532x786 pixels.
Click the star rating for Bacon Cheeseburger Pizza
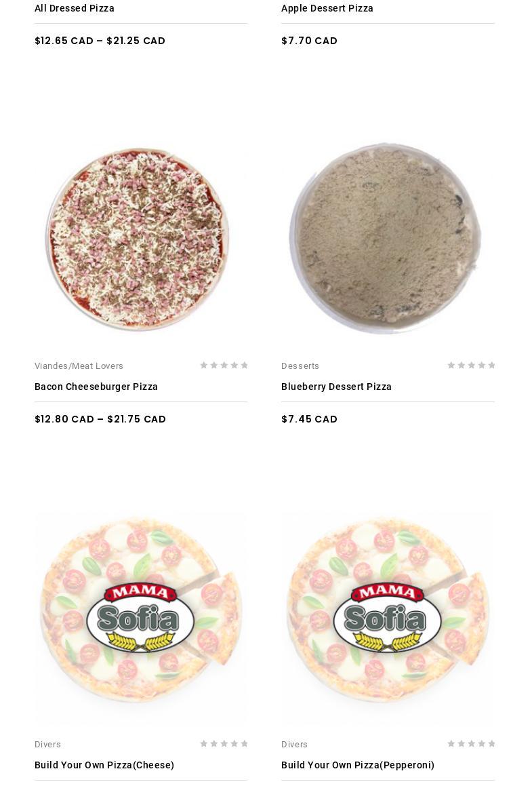pos(224,365)
